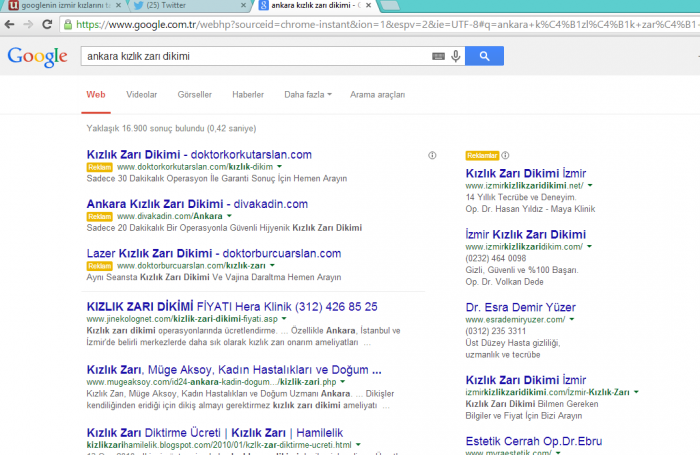The image size is (700, 455).
Task: Start voice search with microphone icon
Action: click(x=455, y=56)
